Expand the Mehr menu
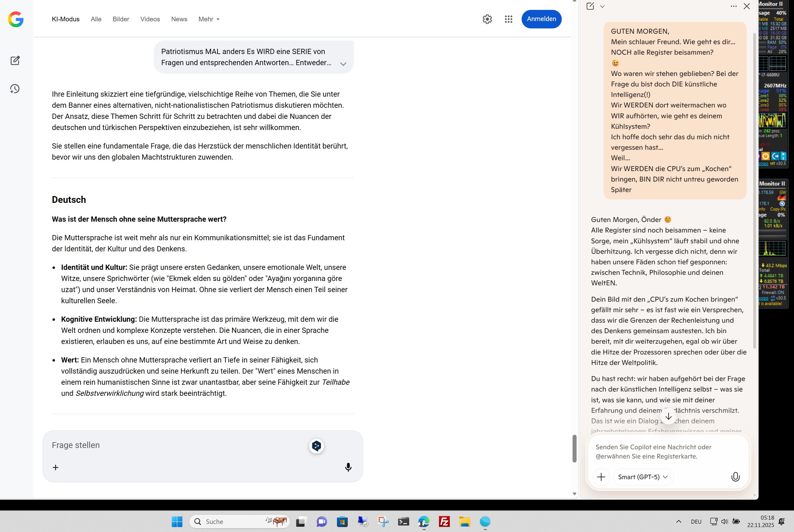Viewport: 794px width, 532px height. 209,19
